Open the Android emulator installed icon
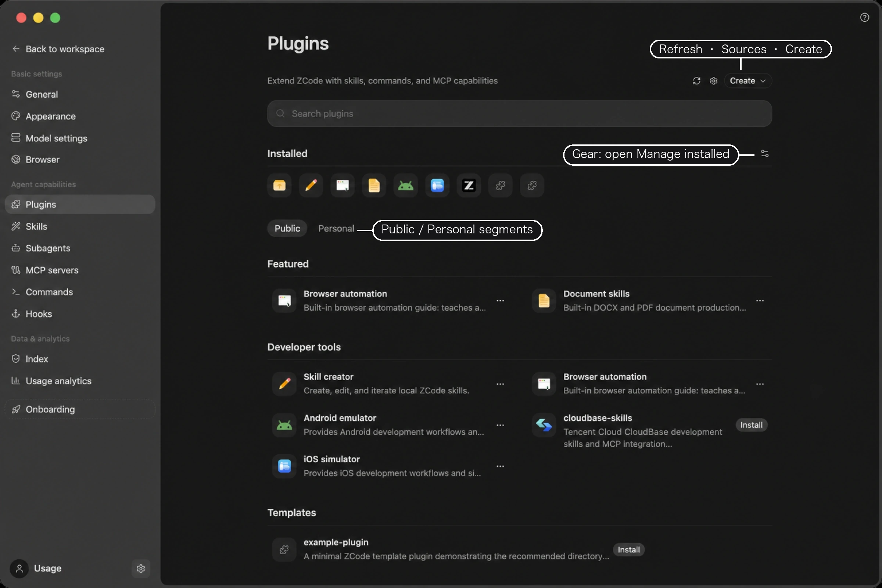 tap(405, 185)
